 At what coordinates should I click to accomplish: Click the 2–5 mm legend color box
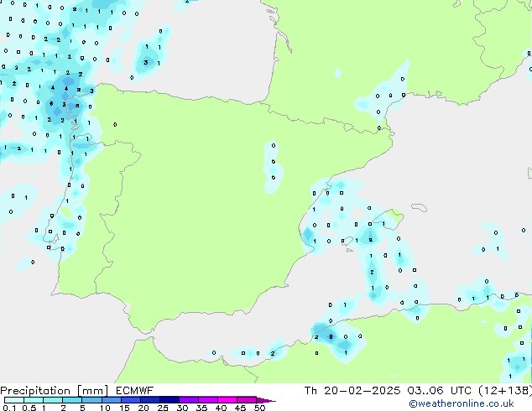point(72,400)
